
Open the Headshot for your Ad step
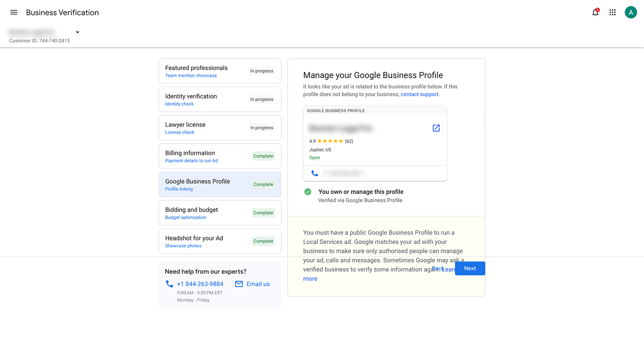[220, 241]
